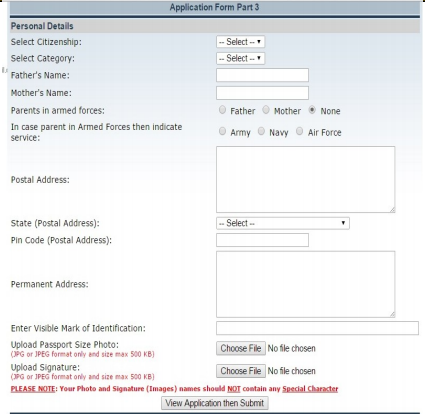Click the Visible Mark of Identification field

(317, 328)
